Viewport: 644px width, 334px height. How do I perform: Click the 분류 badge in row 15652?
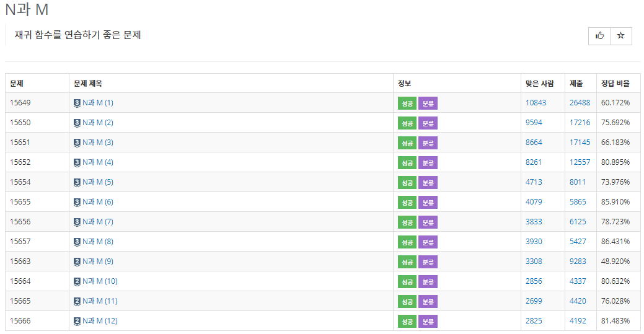[x=428, y=163]
